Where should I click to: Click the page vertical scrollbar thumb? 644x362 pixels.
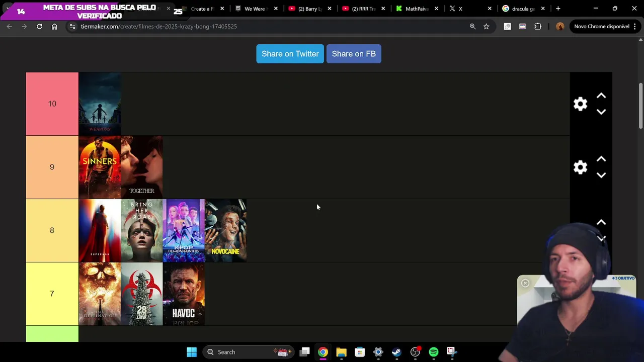tap(640, 106)
